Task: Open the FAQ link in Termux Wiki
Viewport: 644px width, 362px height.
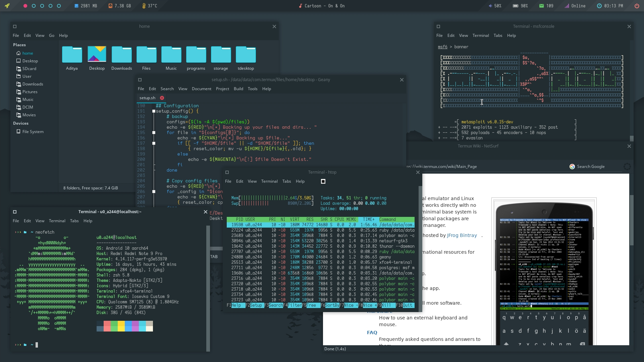Action: click(x=372, y=333)
